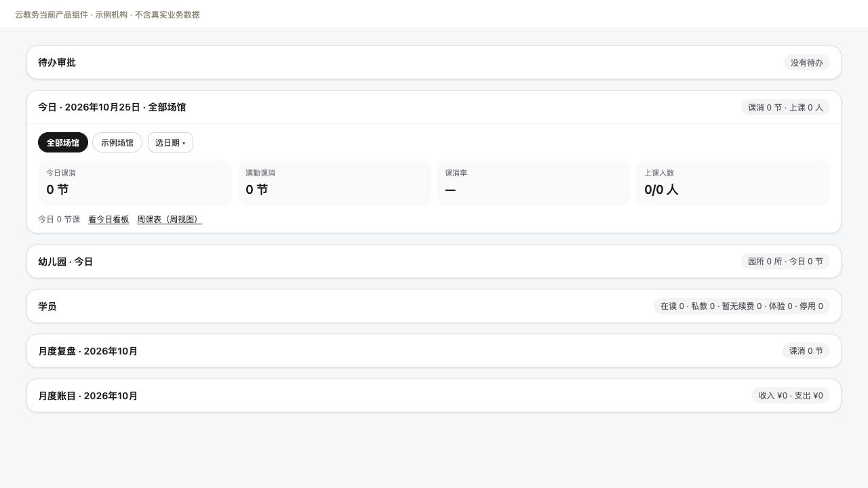
Task: Click the 课消 0 节 · 上课 0 人 badge
Action: pos(785,107)
